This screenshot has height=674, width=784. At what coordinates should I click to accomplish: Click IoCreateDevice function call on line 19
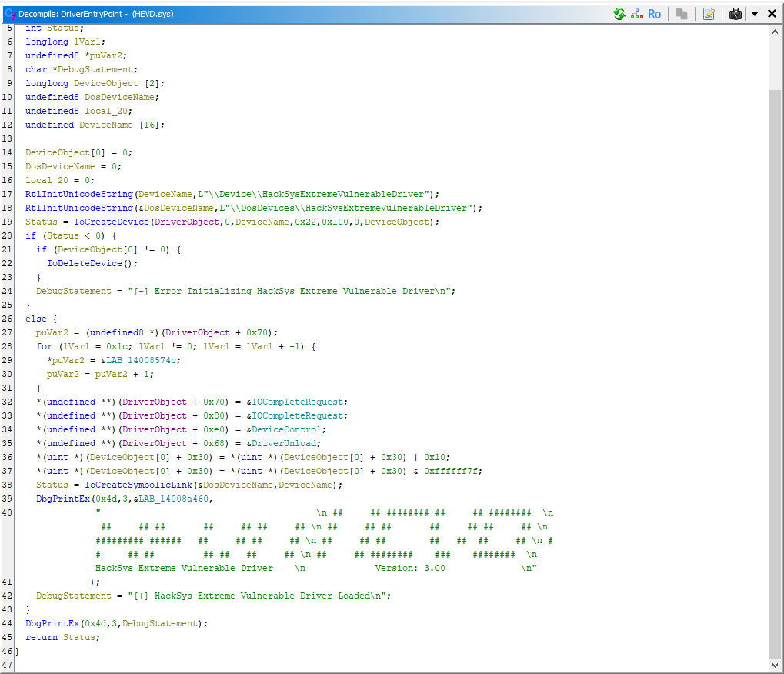point(112,222)
